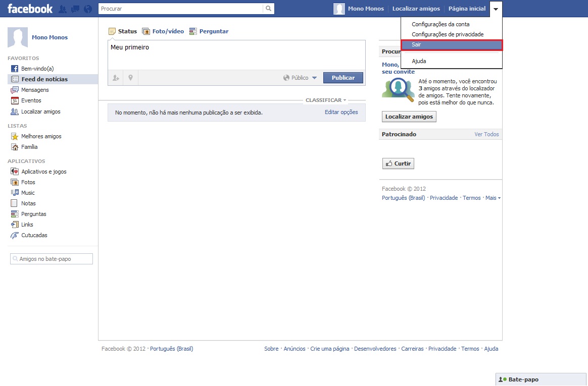
Task: Click Amigos no bate-papo search field
Action: pyautogui.click(x=52, y=259)
